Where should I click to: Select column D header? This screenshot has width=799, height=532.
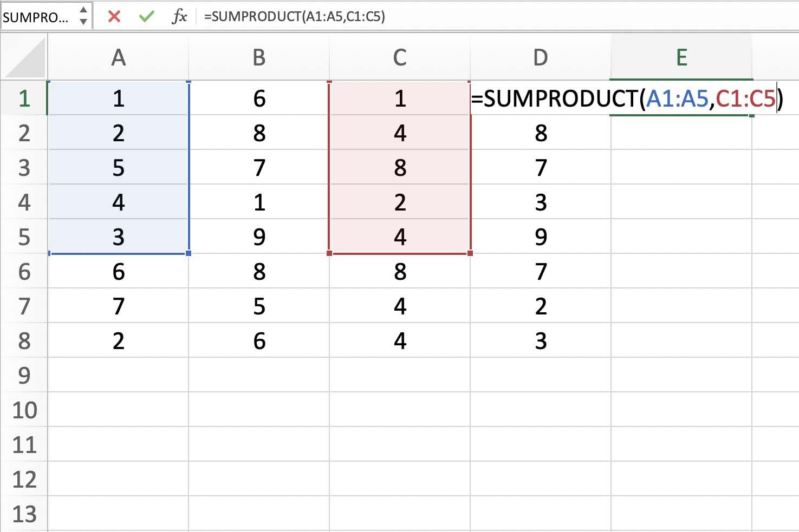click(x=540, y=57)
